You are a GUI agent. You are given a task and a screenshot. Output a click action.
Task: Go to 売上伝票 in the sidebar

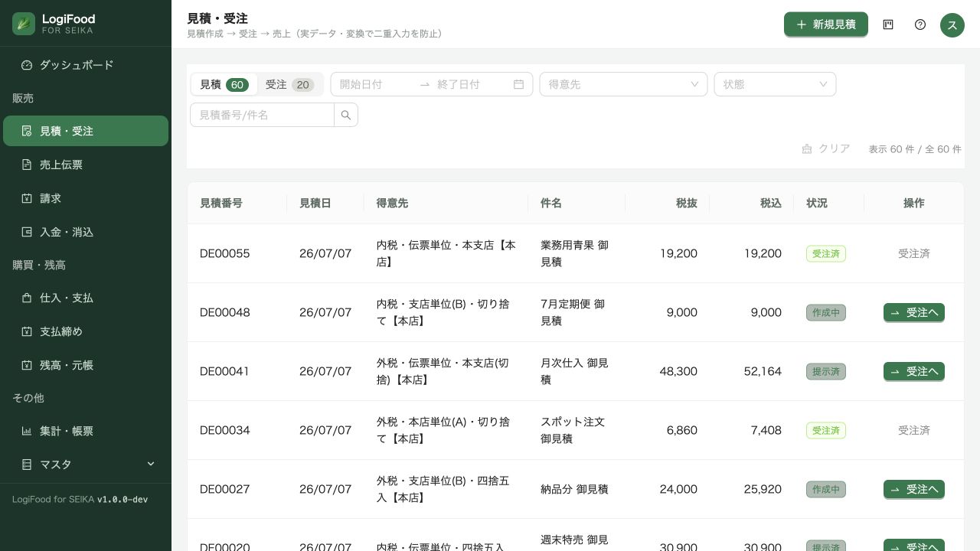point(86,165)
